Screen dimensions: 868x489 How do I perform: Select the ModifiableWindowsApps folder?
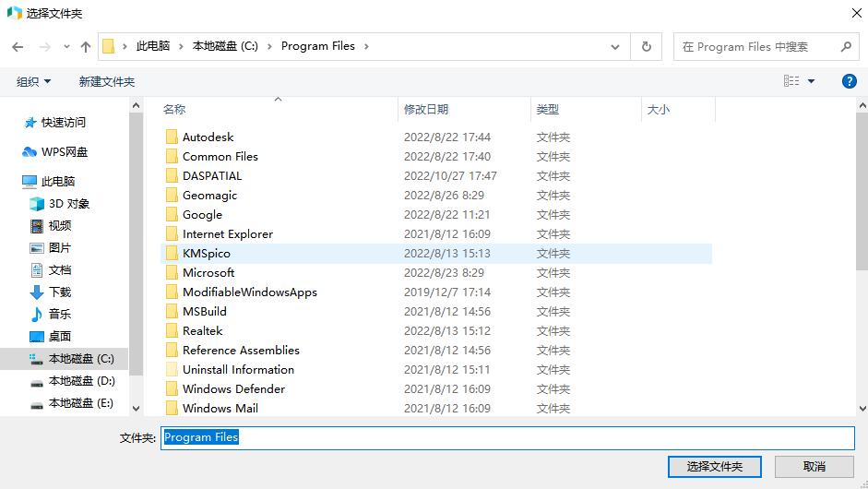[250, 292]
